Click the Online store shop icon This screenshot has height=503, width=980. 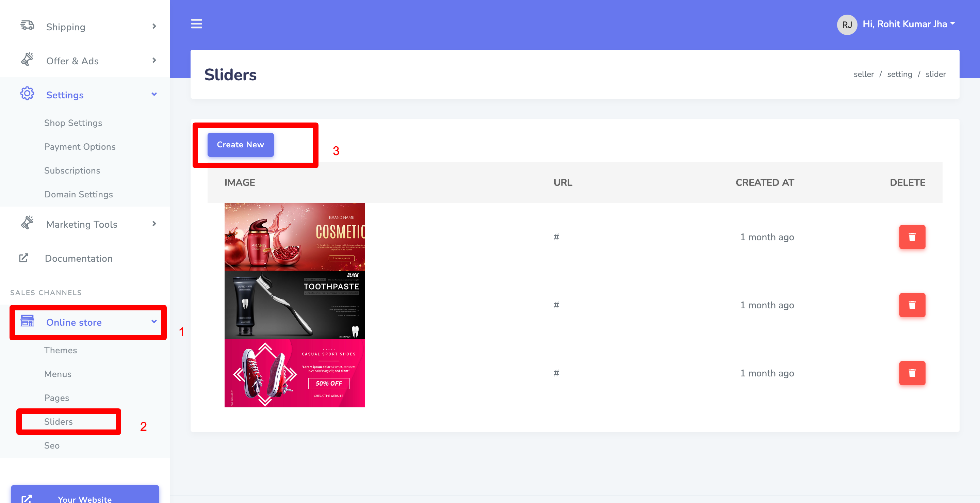click(x=27, y=322)
